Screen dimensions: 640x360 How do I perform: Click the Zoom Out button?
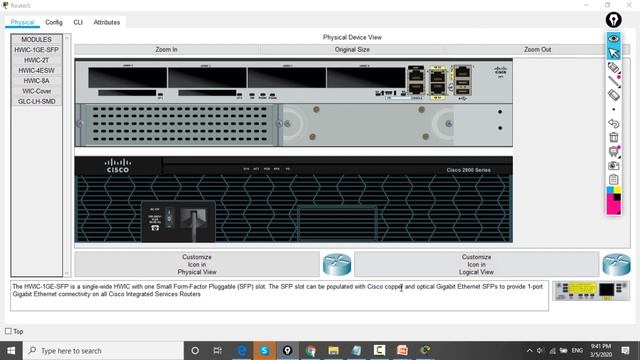(x=538, y=49)
